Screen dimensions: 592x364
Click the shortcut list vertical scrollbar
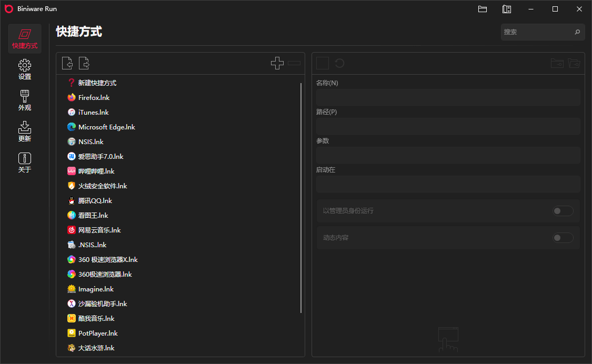[301, 198]
